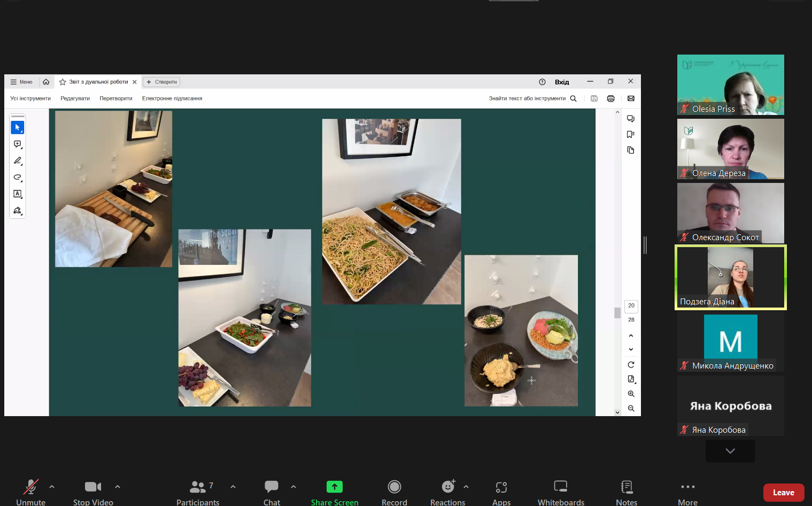Click the PDF vertical scrollbar thumb
Screen dimensions: 812x506
coord(617,313)
